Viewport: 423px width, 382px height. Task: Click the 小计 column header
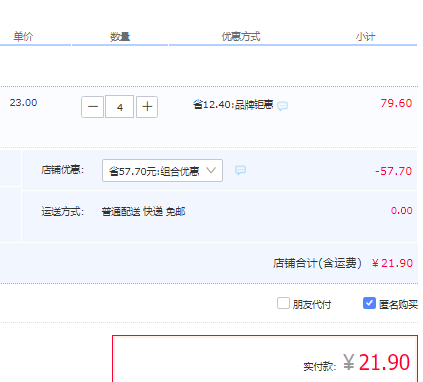pos(365,36)
